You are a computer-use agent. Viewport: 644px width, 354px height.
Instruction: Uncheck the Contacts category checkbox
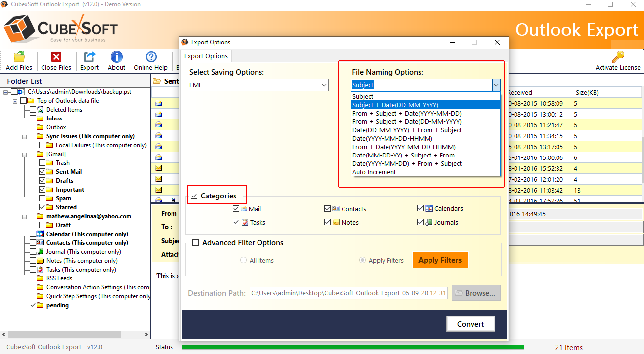(x=328, y=209)
